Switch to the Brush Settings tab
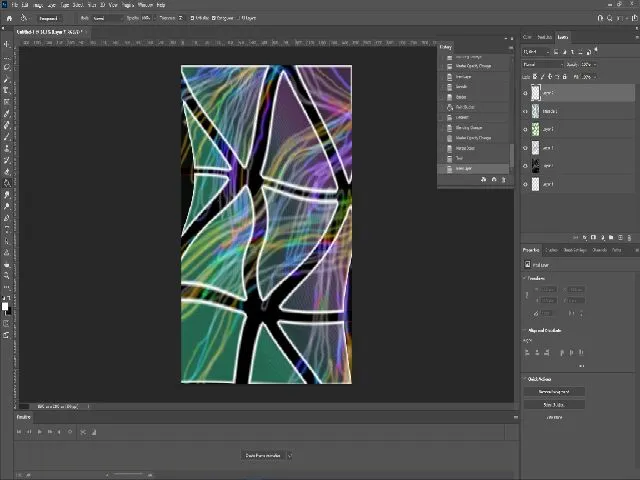This screenshot has width=640, height=480. (575, 250)
